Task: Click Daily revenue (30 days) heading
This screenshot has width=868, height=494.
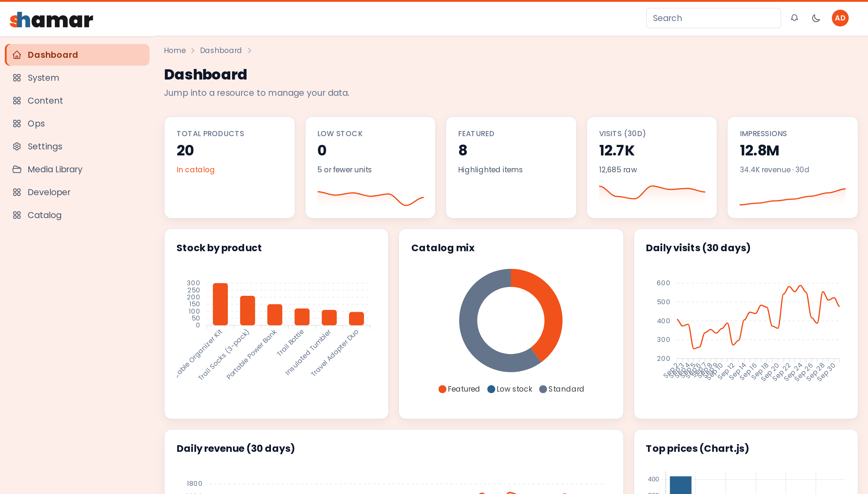Action: (236, 449)
